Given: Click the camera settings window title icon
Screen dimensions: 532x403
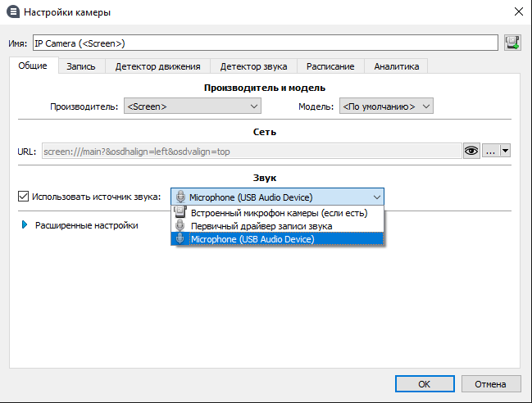Looking at the screenshot, I should click(x=12, y=12).
